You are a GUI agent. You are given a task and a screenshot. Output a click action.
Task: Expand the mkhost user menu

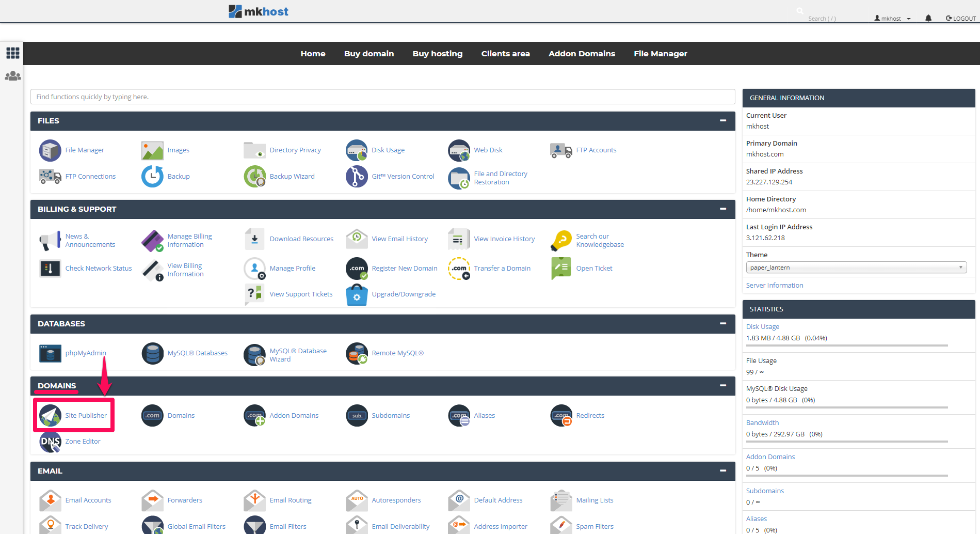click(x=892, y=19)
